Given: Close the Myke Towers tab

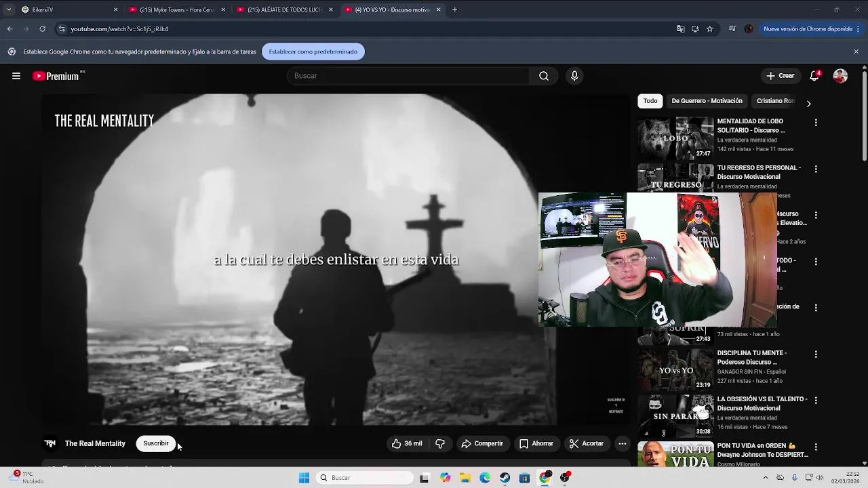Looking at the screenshot, I should point(223,9).
